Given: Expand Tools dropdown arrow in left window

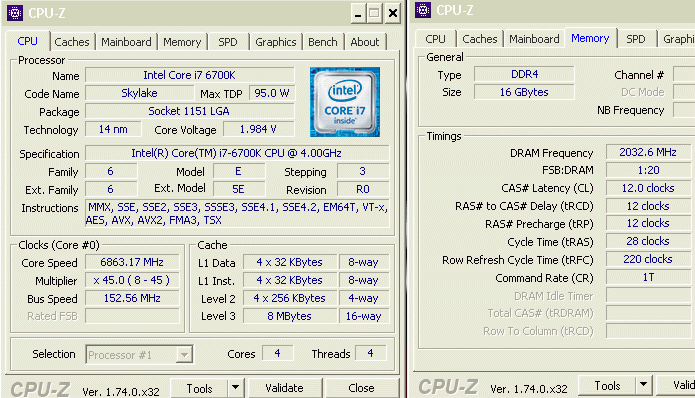Looking at the screenshot, I should tap(235, 389).
